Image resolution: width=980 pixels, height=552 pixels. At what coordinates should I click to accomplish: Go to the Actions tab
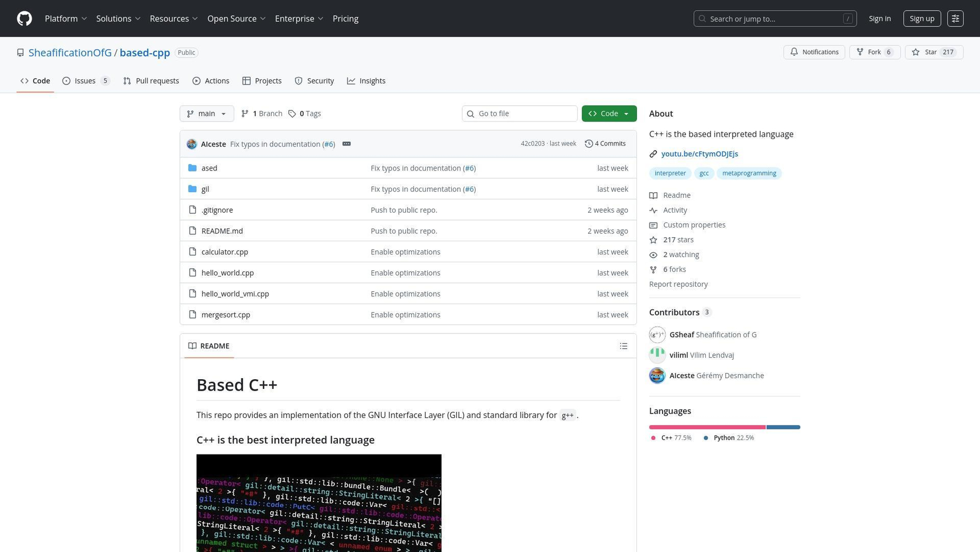click(211, 81)
